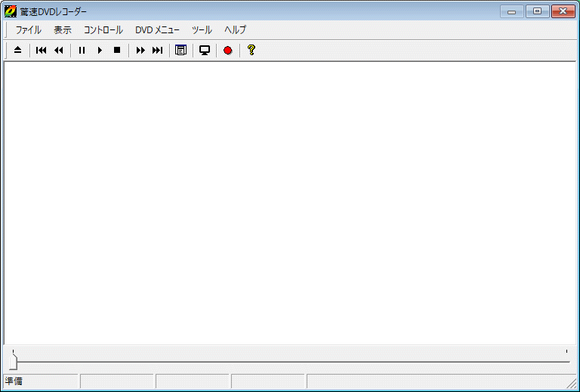Skip to previous chapter button
Viewport: 580px width, 392px height.
pos(42,51)
